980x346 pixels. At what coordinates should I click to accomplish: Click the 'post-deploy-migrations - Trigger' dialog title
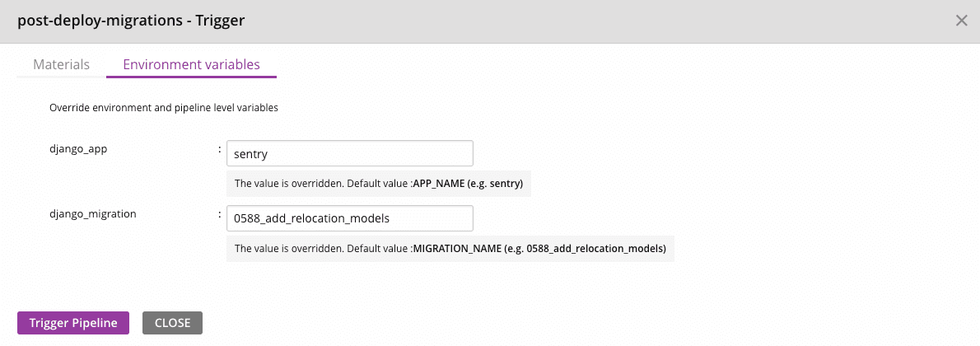(131, 21)
